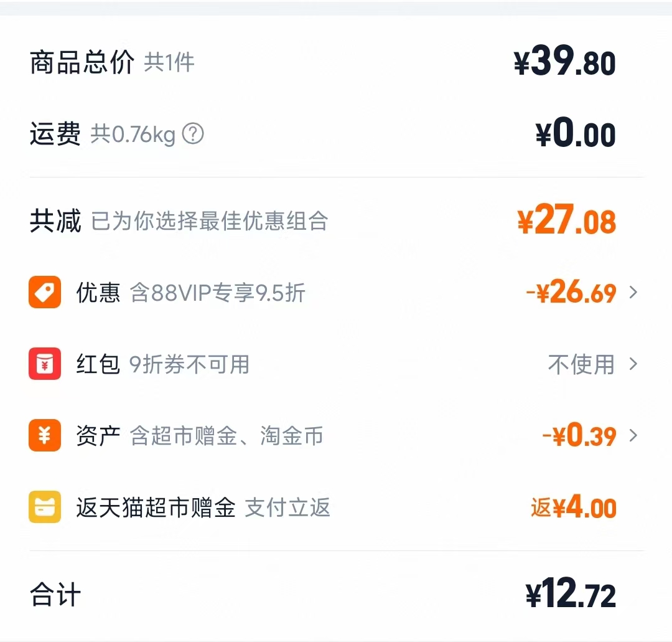Select the tag icon beside 含88VIP专享9.5折
Viewport: 672px width, 642px height.
pos(44,293)
